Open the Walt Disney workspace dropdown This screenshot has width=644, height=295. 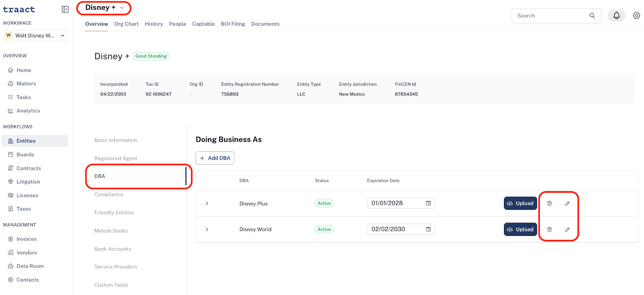coord(35,35)
